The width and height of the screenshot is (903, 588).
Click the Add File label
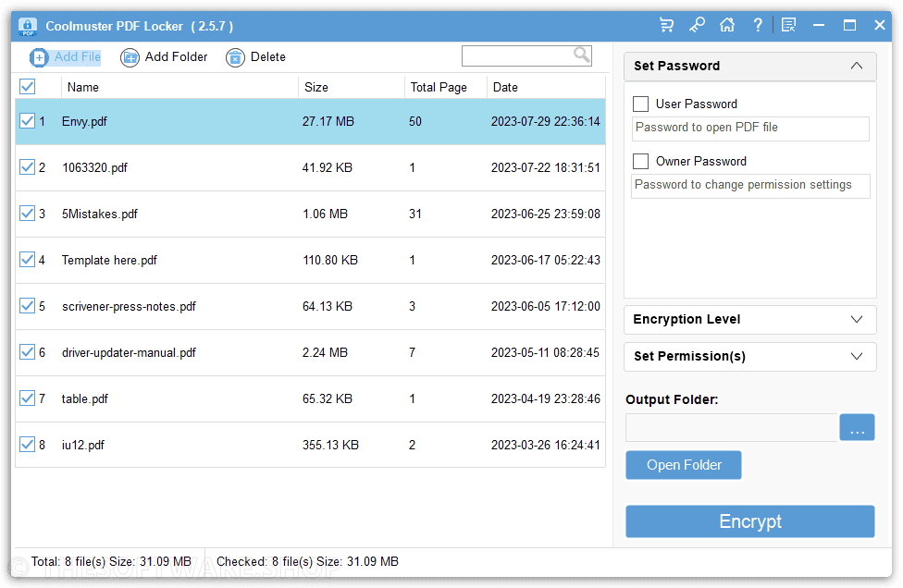click(x=77, y=57)
